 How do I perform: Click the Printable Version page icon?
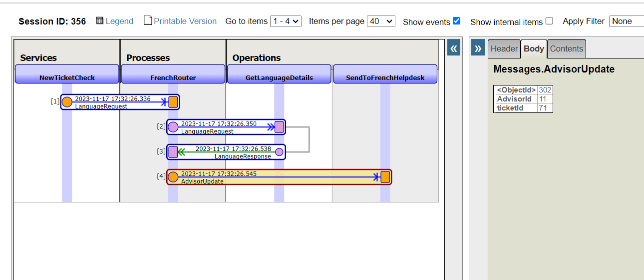tap(148, 20)
